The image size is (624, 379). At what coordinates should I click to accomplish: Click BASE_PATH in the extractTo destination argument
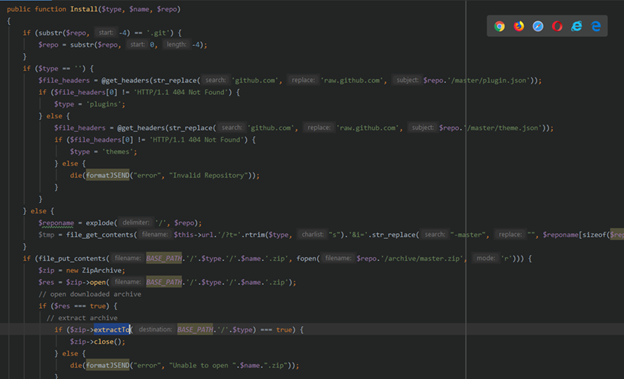click(x=195, y=330)
